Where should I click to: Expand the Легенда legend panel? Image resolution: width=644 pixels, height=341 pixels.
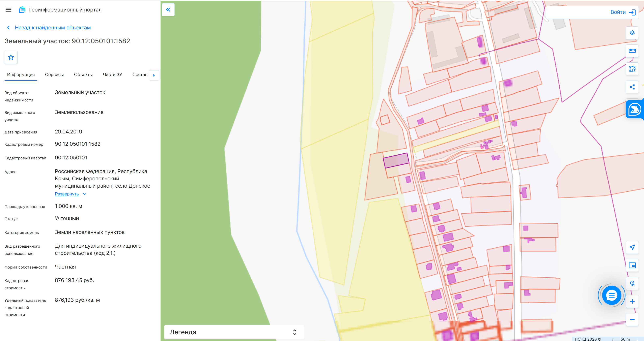pos(234,332)
